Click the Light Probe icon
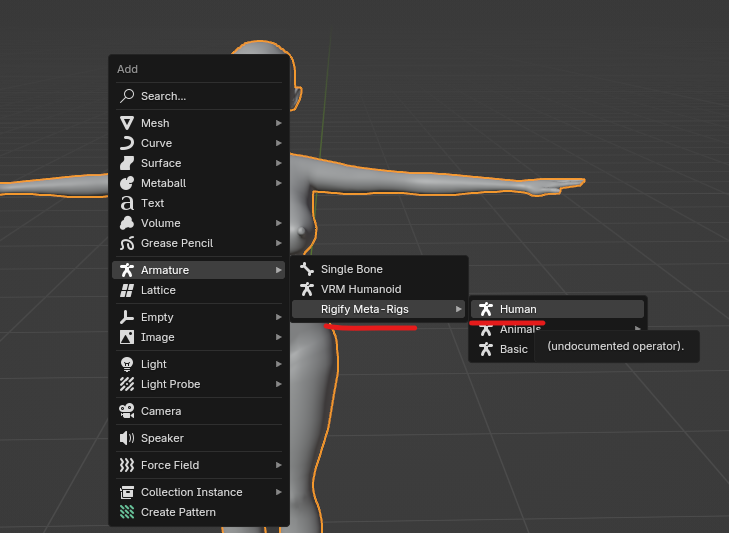Screen dimensions: 729x533 [x=127, y=384]
